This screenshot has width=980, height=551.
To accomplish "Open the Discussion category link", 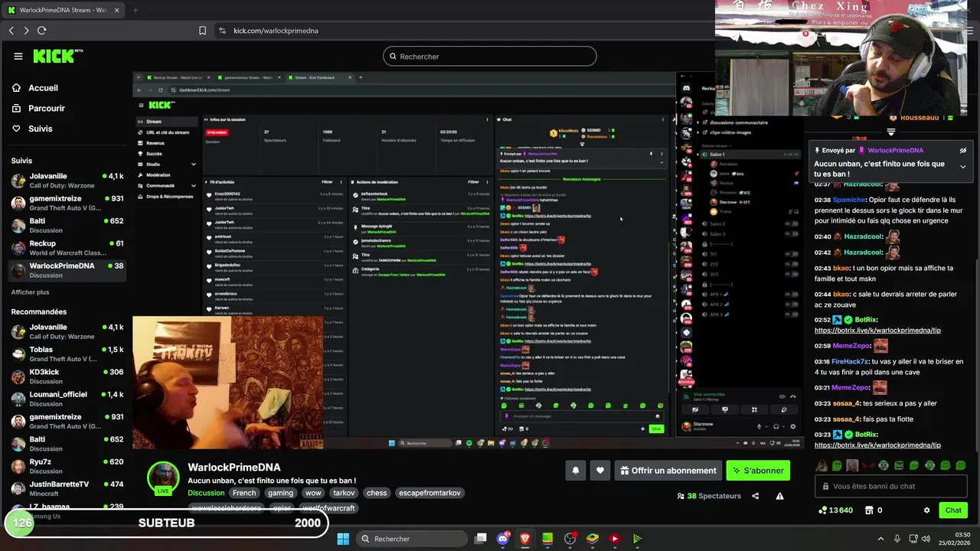I will pyautogui.click(x=206, y=493).
